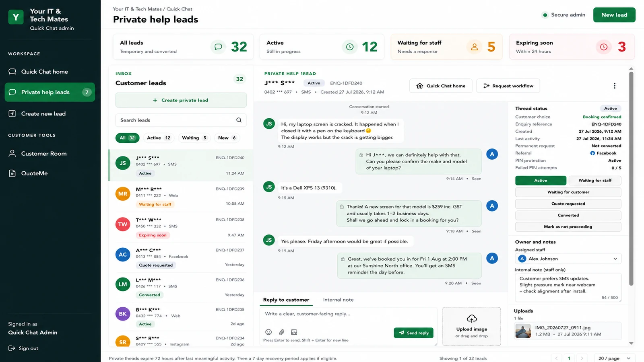This screenshot has height=362, width=644.
Task: Click the paperclip attachment icon
Action: pos(282,332)
